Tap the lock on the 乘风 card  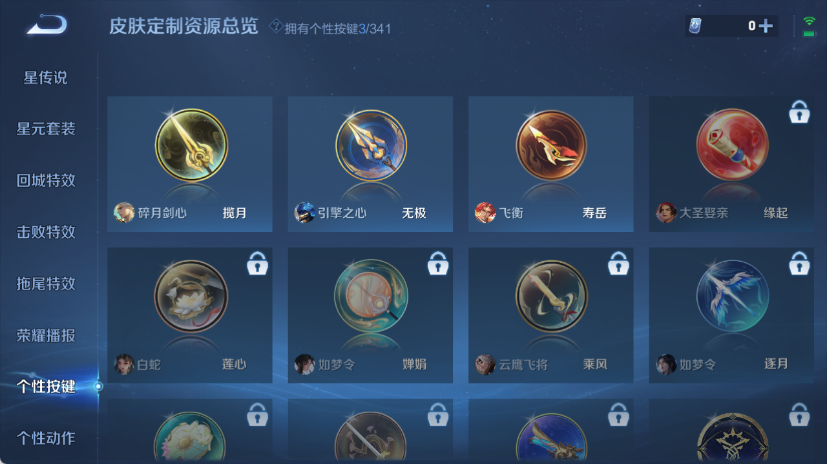[618, 263]
